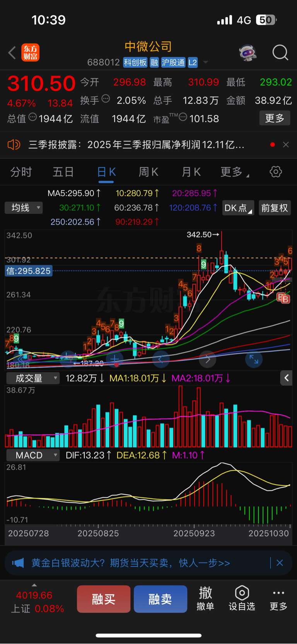Close the futures promo banner
Viewport: 297px width, 644px height.
tap(280, 563)
